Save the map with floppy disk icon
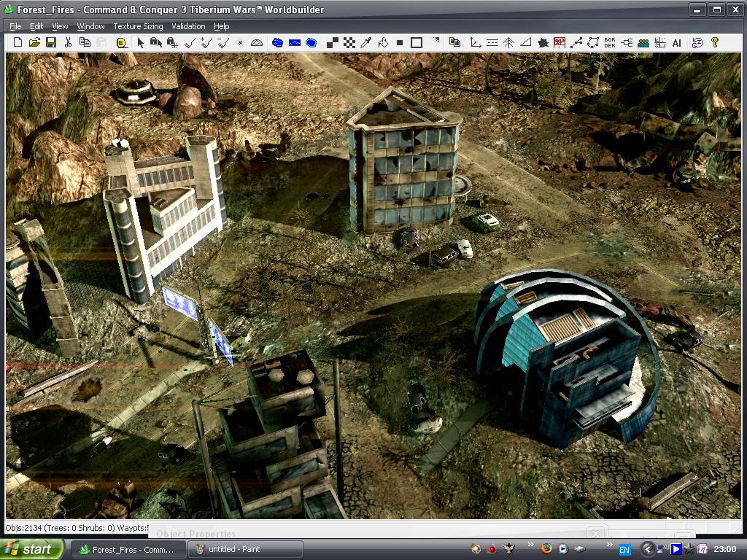The image size is (747, 560). pyautogui.click(x=51, y=43)
